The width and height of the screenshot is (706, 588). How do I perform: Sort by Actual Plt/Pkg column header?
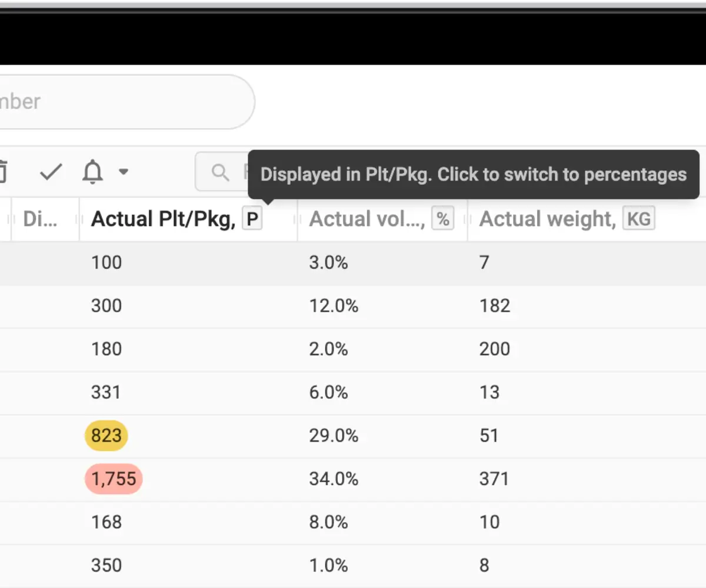pyautogui.click(x=163, y=219)
